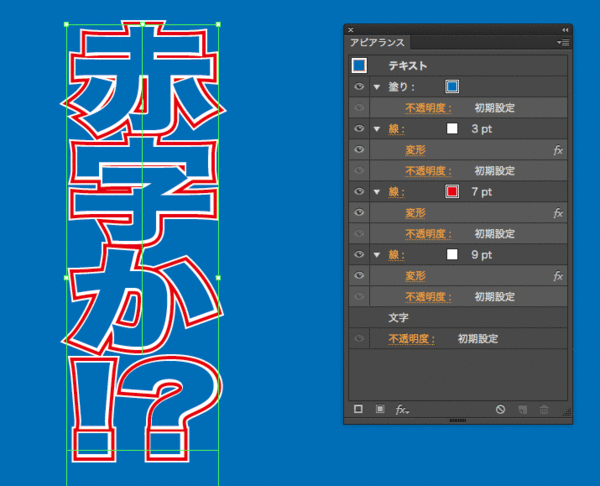This screenshot has width=600, height=486.
Task: Toggle the dimmed eye beside the fill's 不透明度
Action: pyautogui.click(x=359, y=108)
